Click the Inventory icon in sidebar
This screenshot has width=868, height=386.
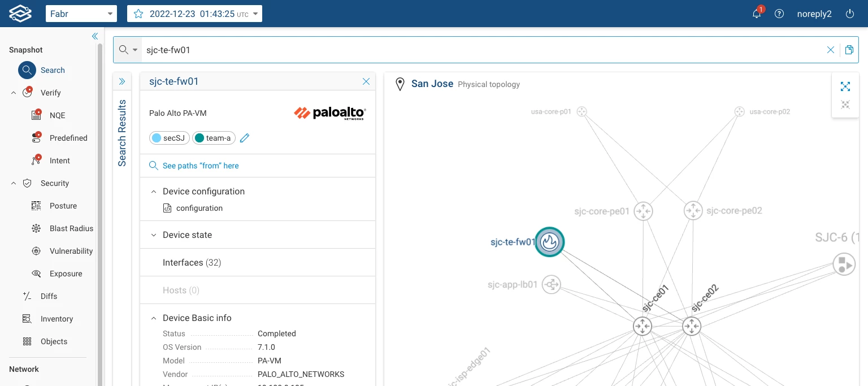coord(27,319)
